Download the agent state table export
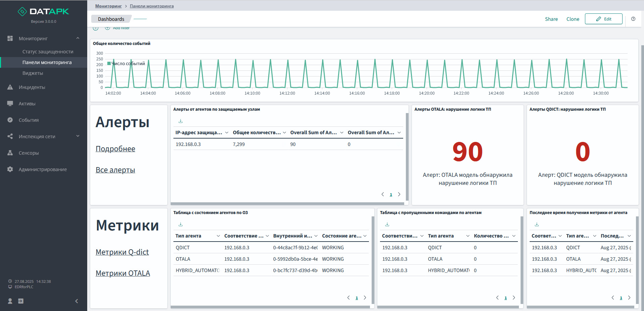644x311 pixels. 180,224
